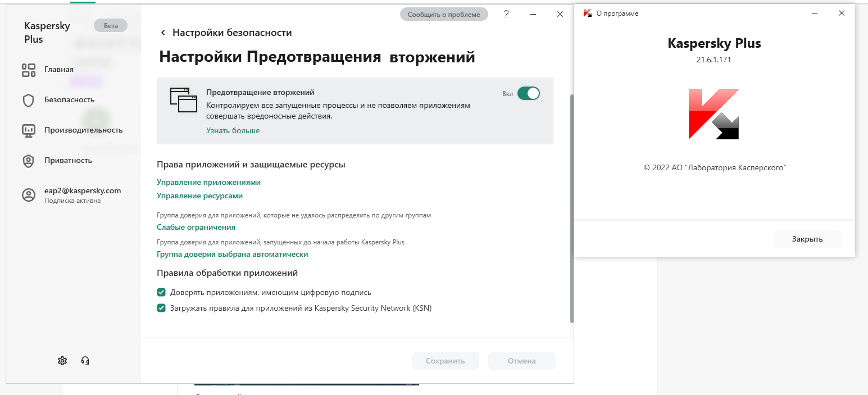Change the Слабые ограничения trust group

(x=196, y=228)
